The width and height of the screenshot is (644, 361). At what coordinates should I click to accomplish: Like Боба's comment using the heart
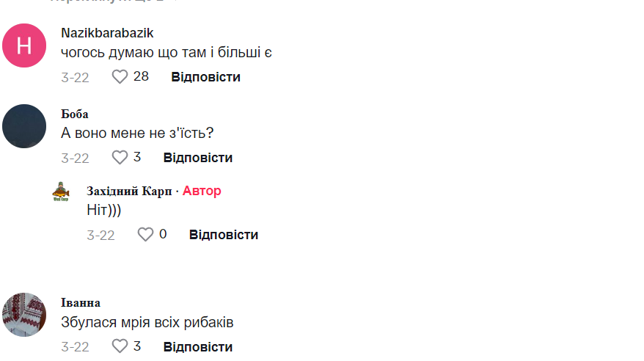pyautogui.click(x=120, y=157)
